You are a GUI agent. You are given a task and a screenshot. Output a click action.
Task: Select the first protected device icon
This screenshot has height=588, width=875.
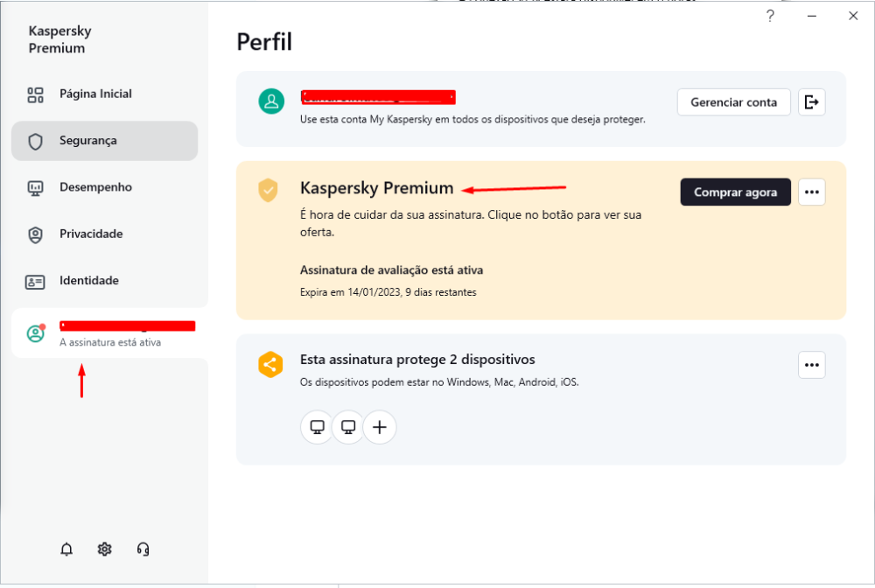[x=317, y=427]
